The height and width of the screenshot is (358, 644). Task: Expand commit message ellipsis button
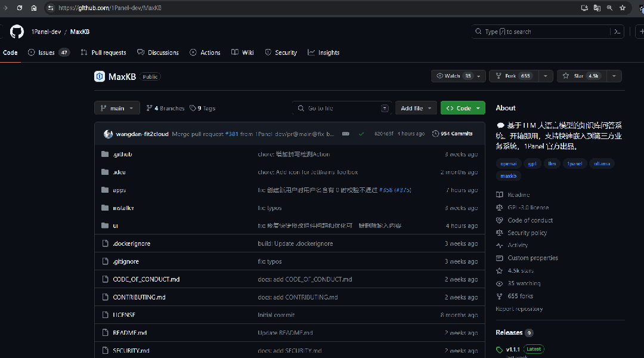point(346,134)
